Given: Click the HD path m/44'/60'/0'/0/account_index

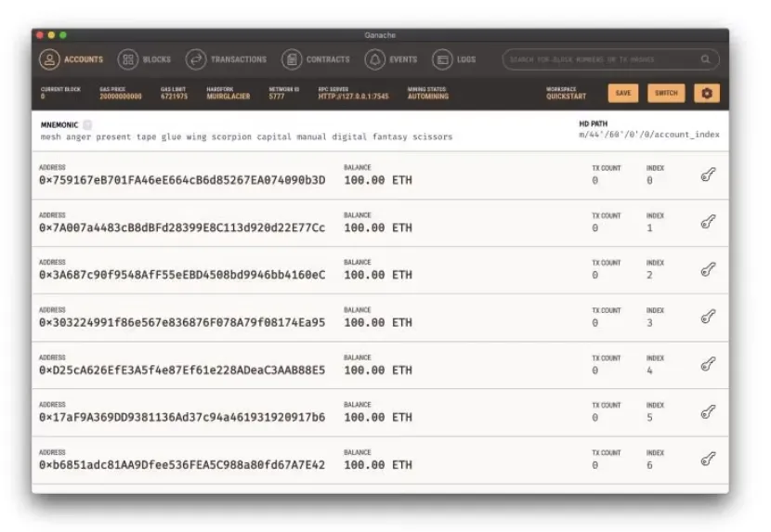Looking at the screenshot, I should (649, 135).
